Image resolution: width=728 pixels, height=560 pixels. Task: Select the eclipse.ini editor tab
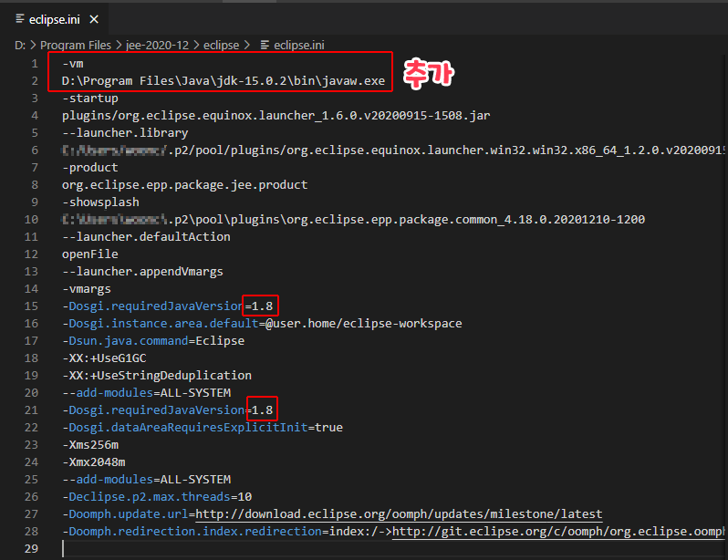coord(55,19)
